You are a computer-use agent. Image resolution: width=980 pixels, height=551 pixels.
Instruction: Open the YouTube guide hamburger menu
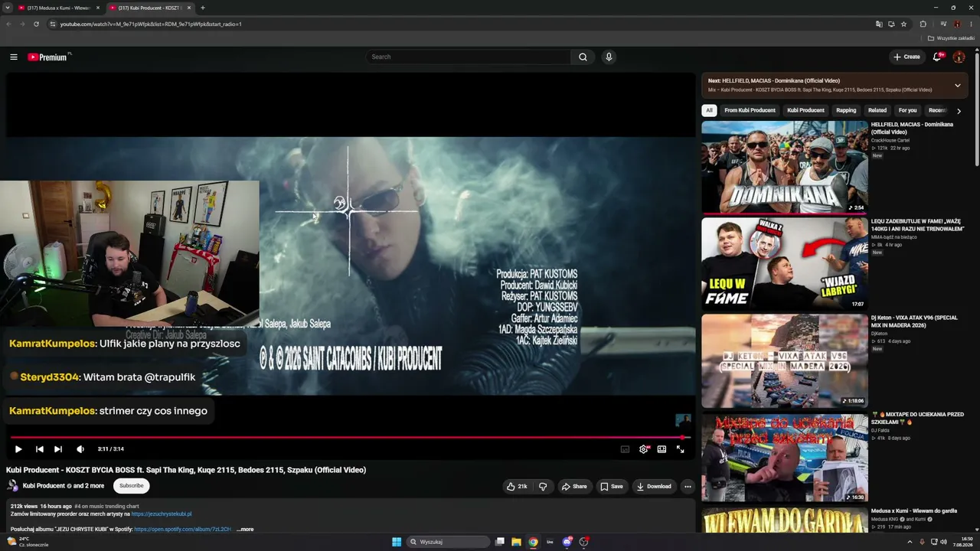click(14, 57)
